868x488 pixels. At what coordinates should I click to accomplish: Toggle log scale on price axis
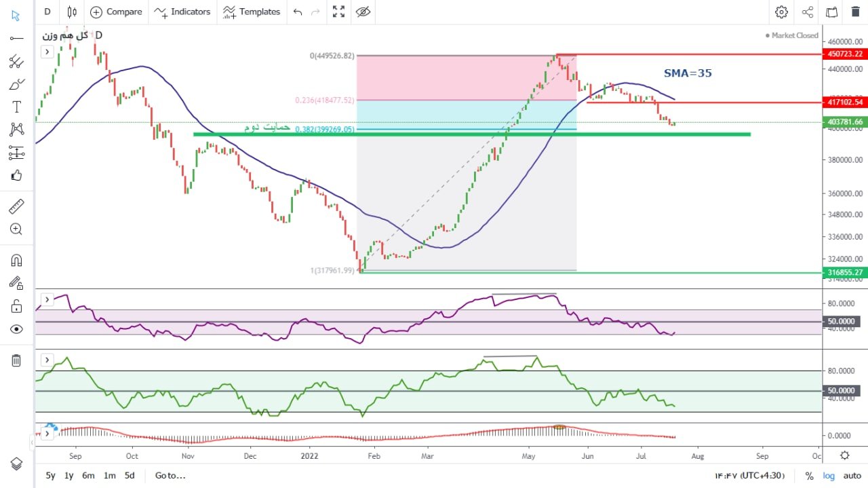pos(829,476)
